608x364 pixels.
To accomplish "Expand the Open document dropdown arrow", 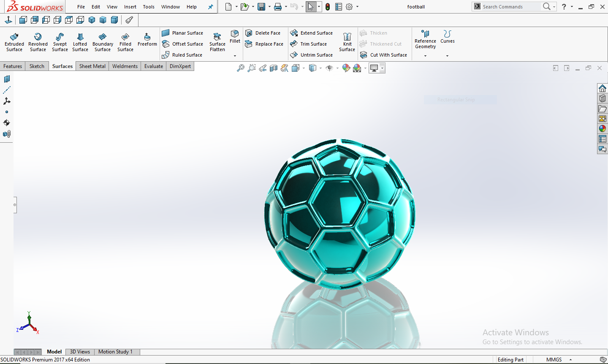I will [x=253, y=7].
